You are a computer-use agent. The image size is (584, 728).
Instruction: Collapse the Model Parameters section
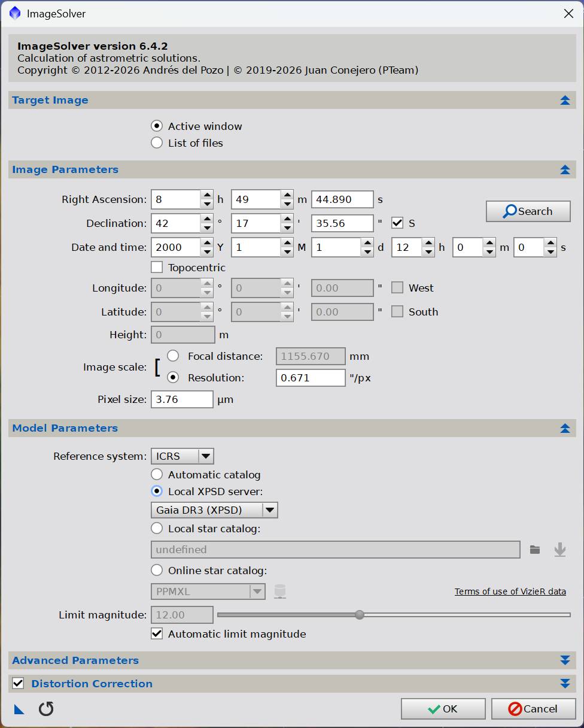pos(565,429)
